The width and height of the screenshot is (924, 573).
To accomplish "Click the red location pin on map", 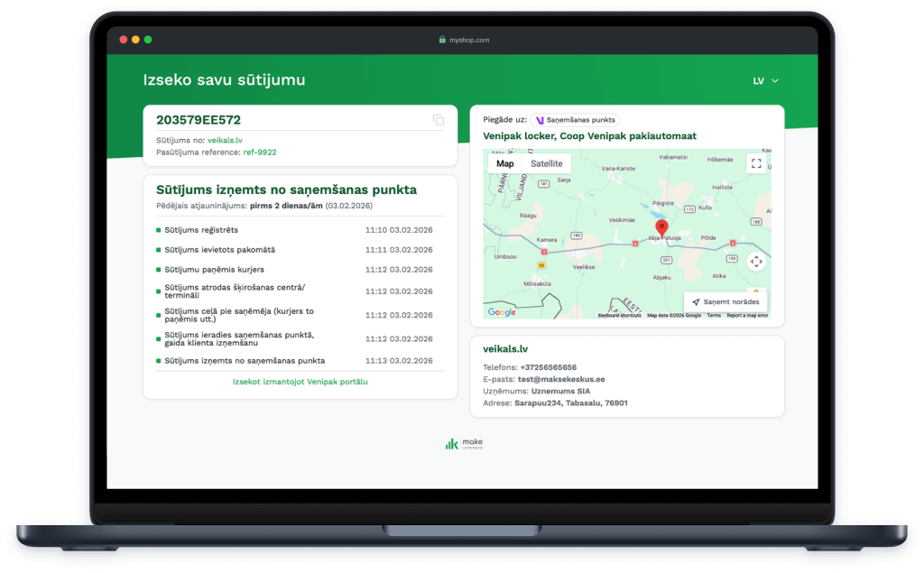I will click(x=661, y=227).
